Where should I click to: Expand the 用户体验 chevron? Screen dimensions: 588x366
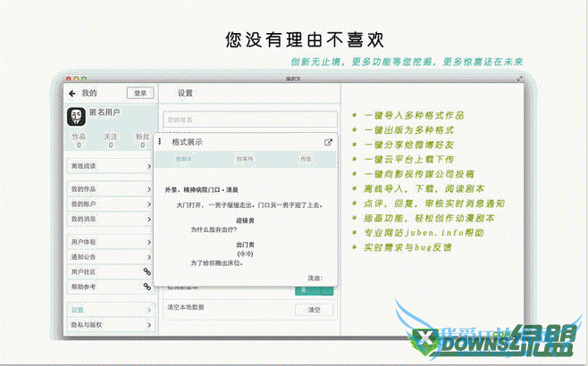149,243
